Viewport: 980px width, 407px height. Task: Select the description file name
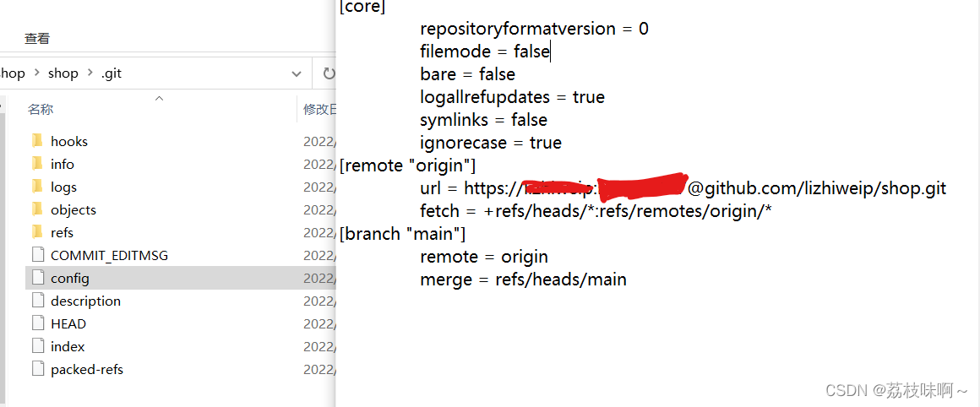coord(85,301)
